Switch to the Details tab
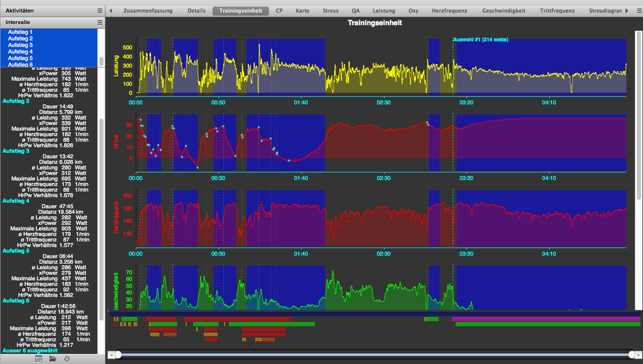The width and height of the screenshot is (643, 364). click(196, 11)
